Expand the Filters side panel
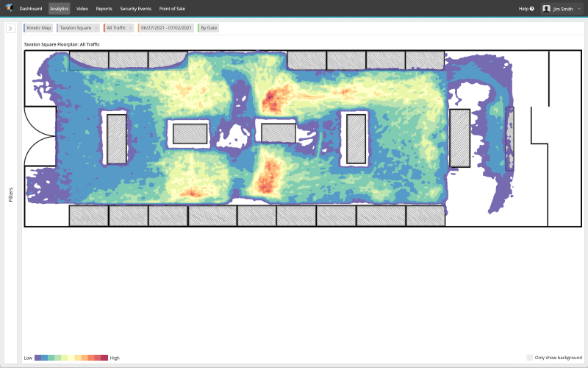 (x=10, y=28)
